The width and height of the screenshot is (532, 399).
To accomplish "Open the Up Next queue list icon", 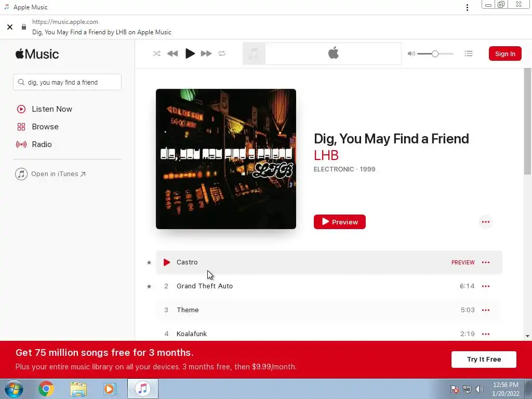I will [469, 54].
